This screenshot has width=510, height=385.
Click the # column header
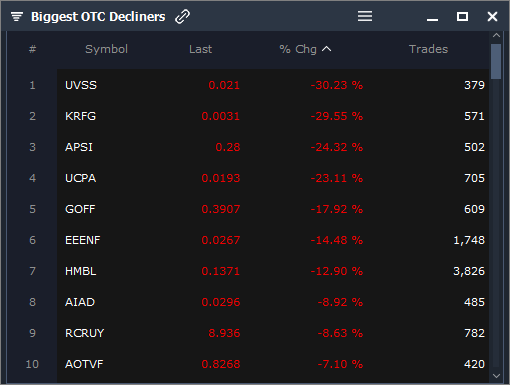[32, 49]
